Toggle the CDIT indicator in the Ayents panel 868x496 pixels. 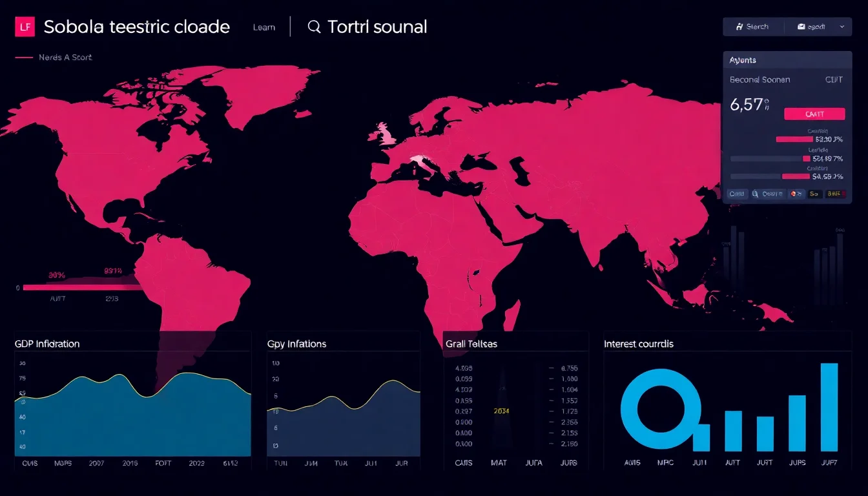click(833, 79)
